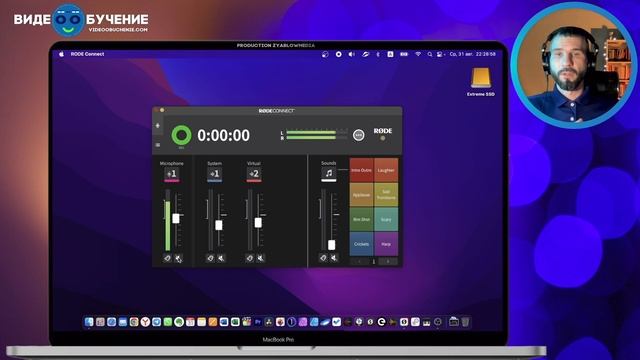Open the Apple menu
Viewport: 640px width, 360px height.
[62, 54]
